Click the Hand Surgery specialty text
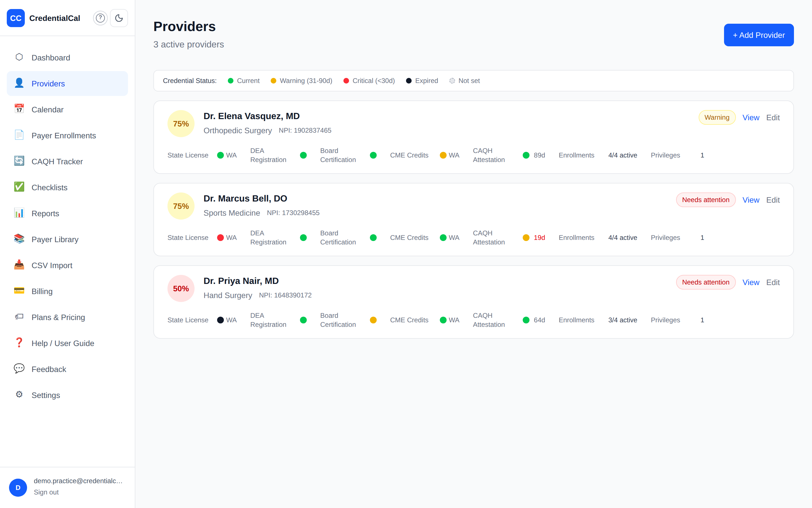The width and height of the screenshot is (812, 508). (x=228, y=295)
